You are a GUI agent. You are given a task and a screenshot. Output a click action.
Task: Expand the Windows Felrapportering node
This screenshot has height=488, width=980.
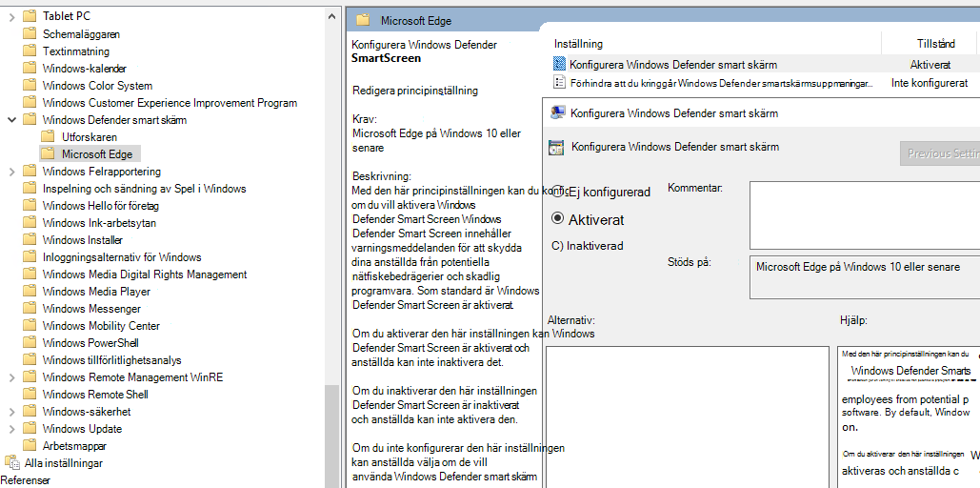click(11, 172)
